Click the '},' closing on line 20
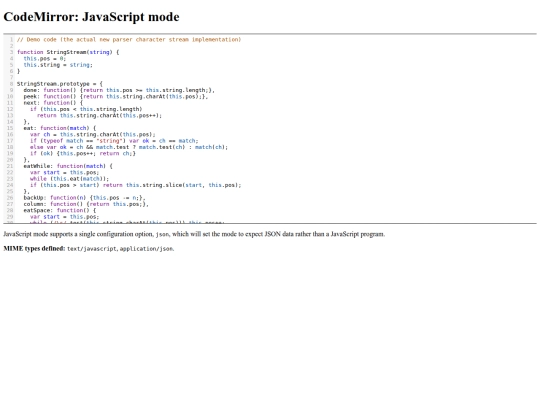The image size is (540, 405). click(27, 160)
